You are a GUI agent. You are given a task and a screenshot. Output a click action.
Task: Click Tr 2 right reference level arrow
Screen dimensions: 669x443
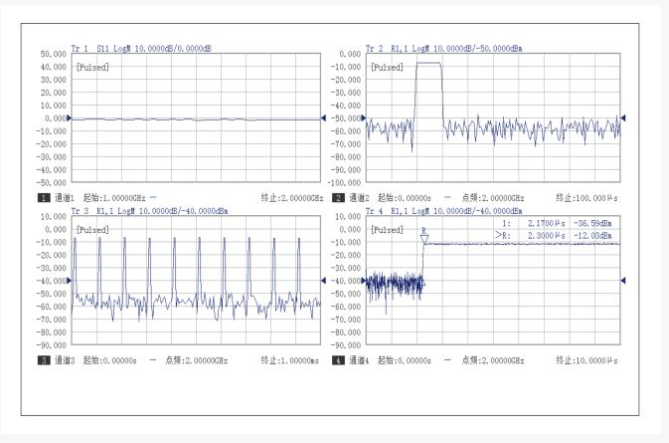(x=623, y=118)
